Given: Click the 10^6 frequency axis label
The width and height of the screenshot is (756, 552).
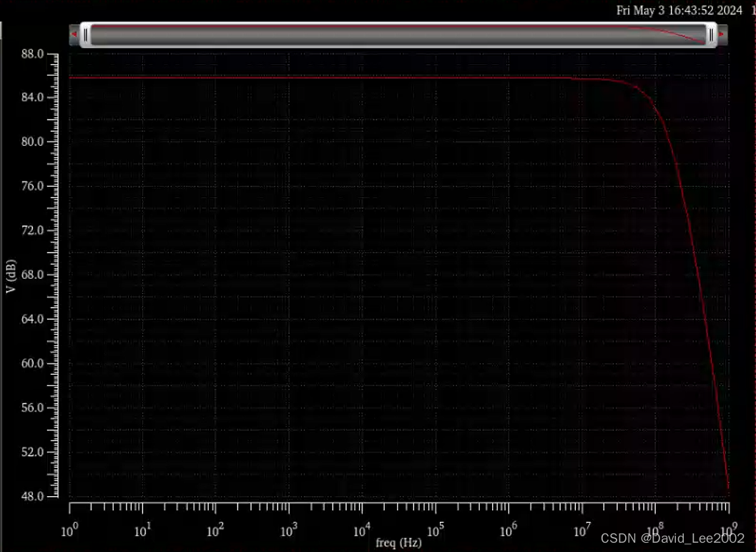Looking at the screenshot, I should click(x=509, y=531).
